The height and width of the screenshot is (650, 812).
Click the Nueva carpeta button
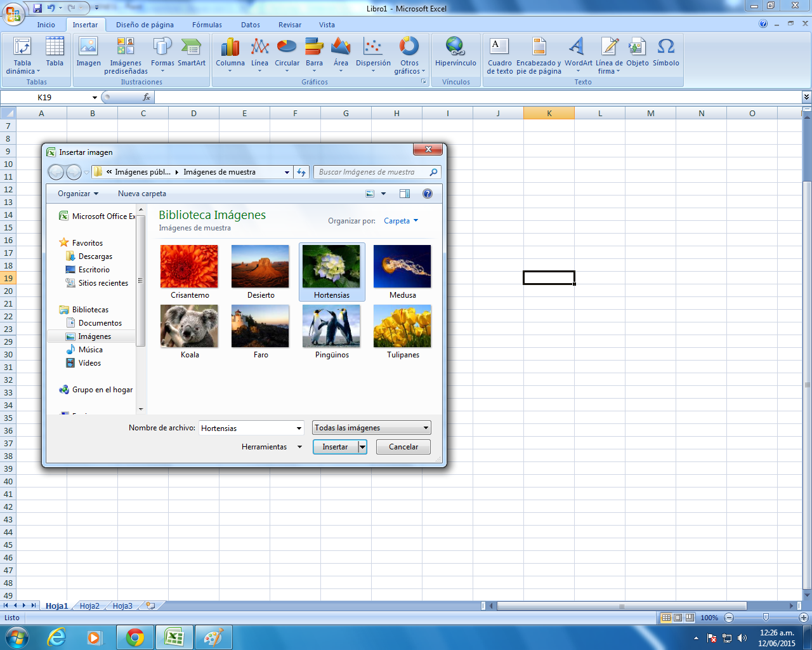coord(142,194)
